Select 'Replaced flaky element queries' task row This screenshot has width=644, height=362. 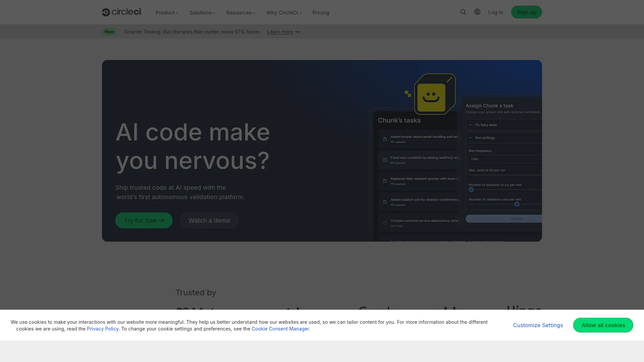coord(418,181)
